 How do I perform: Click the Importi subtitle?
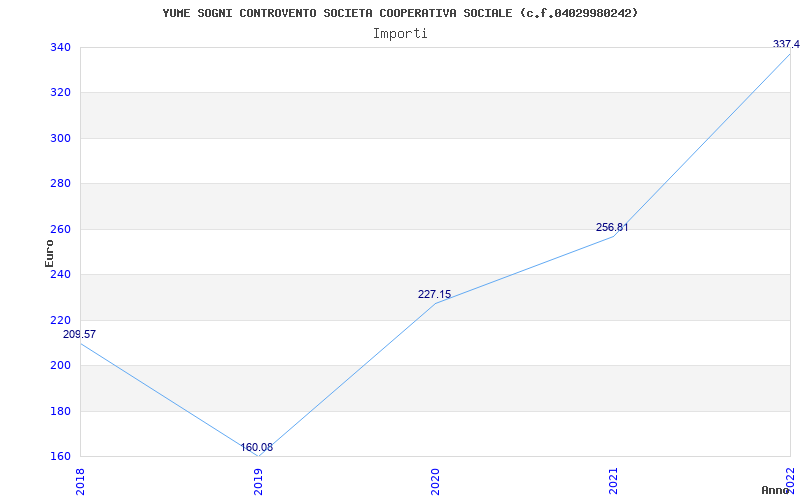400,34
